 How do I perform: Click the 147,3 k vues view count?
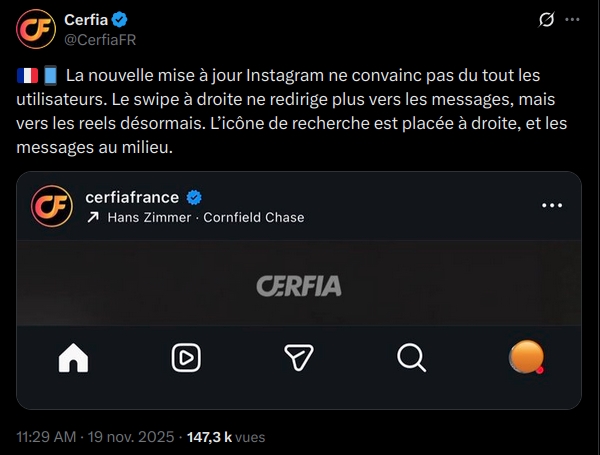(x=225, y=437)
